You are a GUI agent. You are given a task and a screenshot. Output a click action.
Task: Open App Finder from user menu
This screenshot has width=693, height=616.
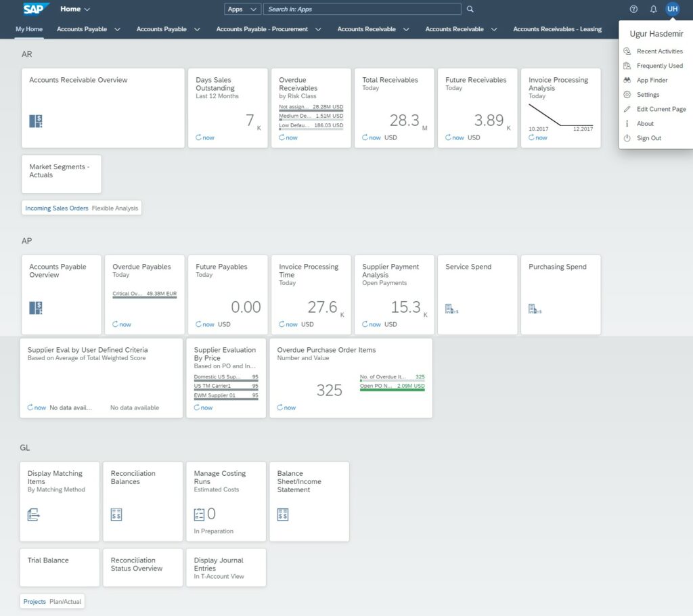651,80
